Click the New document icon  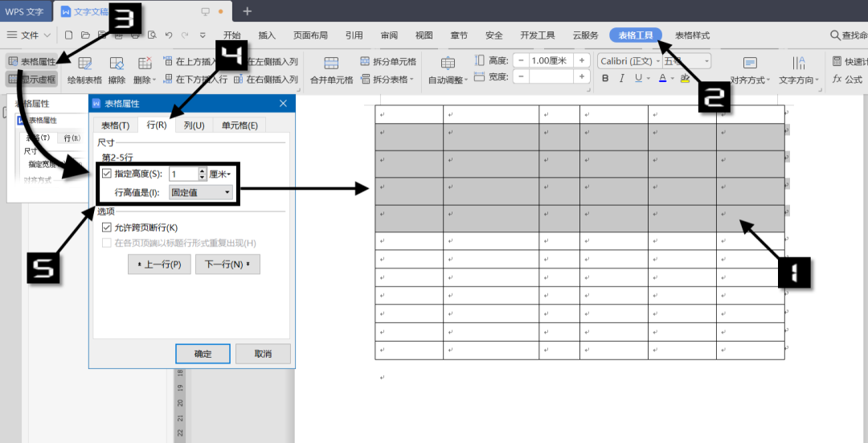click(x=68, y=35)
